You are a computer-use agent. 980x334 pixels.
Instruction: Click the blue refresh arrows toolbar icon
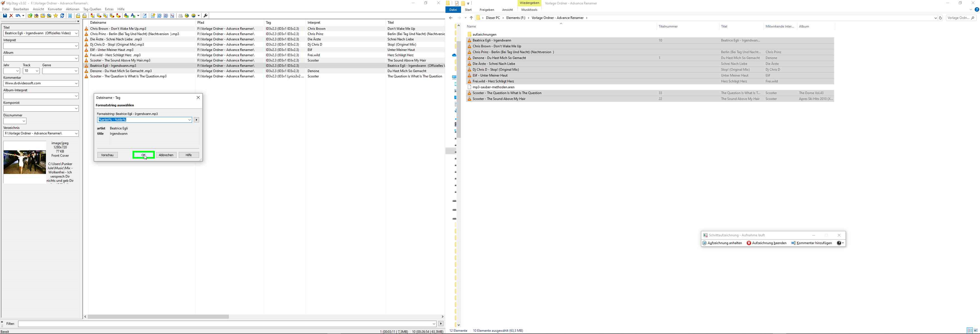coord(62,16)
